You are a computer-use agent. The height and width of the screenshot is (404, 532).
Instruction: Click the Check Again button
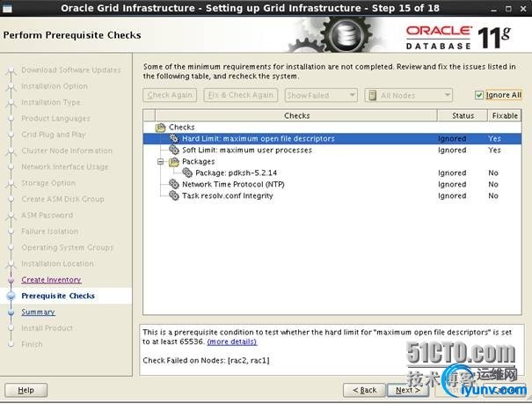(x=170, y=95)
